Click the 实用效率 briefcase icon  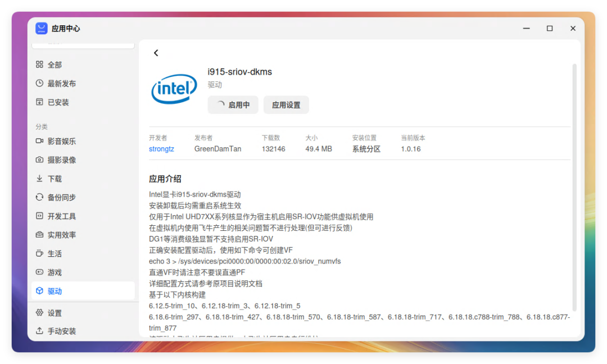click(x=39, y=234)
